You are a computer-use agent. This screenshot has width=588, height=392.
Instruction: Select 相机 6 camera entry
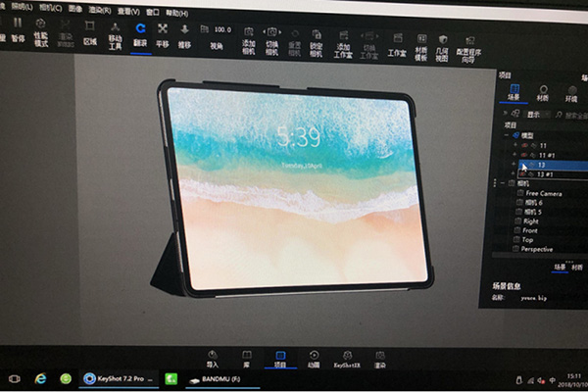534,203
